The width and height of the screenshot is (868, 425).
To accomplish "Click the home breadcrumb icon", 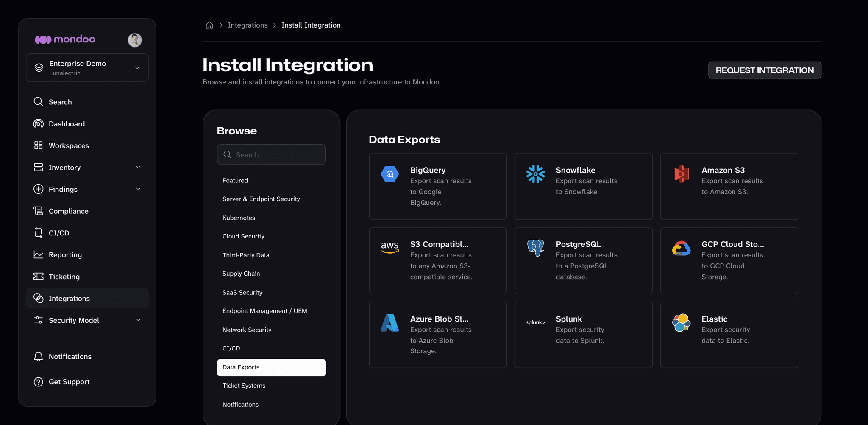I will 209,25.
